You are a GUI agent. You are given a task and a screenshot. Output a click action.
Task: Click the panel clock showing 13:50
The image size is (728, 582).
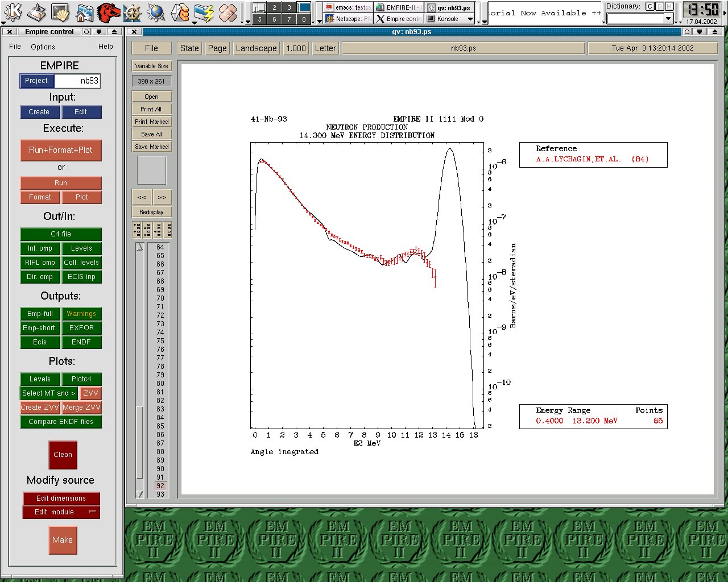[x=702, y=10]
